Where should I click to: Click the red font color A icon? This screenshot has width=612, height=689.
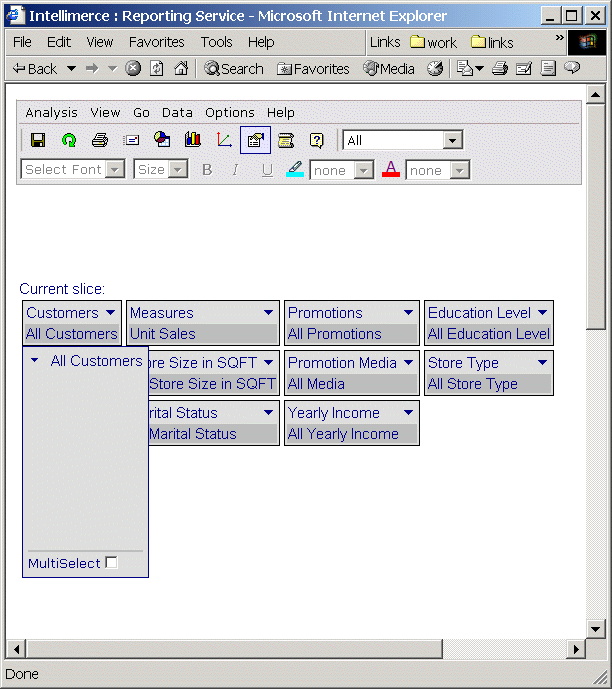(x=391, y=169)
